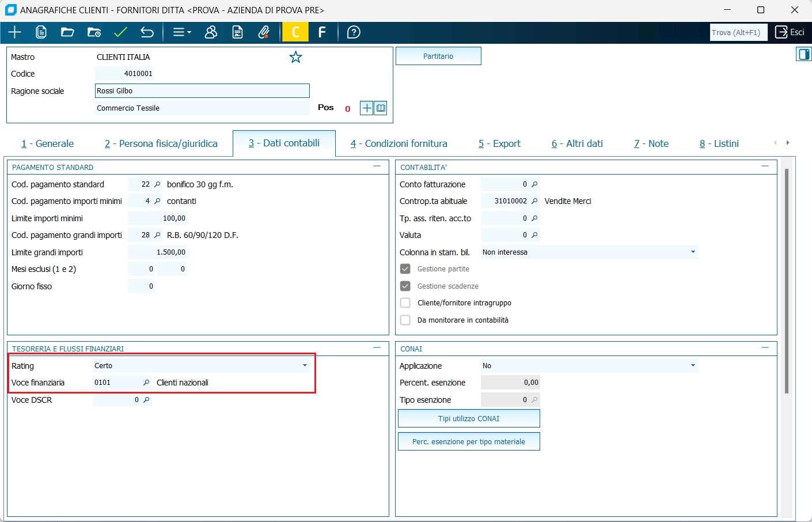This screenshot has width=812, height=522.
Task: Expand Colonna in stam. bil. dropdown
Action: [x=693, y=252]
